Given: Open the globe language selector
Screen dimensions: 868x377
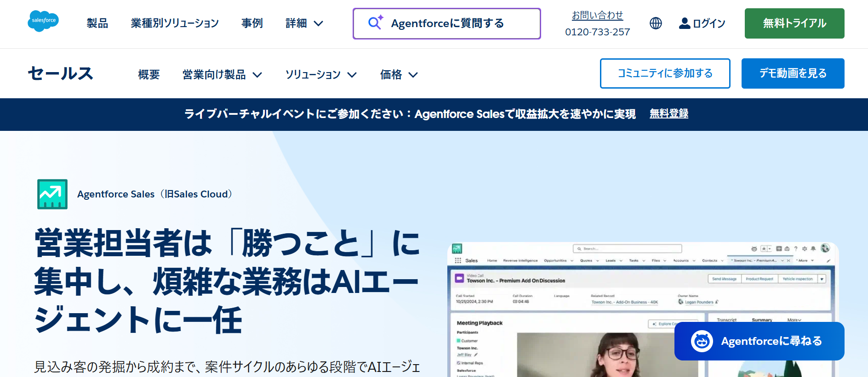Looking at the screenshot, I should 656,23.
